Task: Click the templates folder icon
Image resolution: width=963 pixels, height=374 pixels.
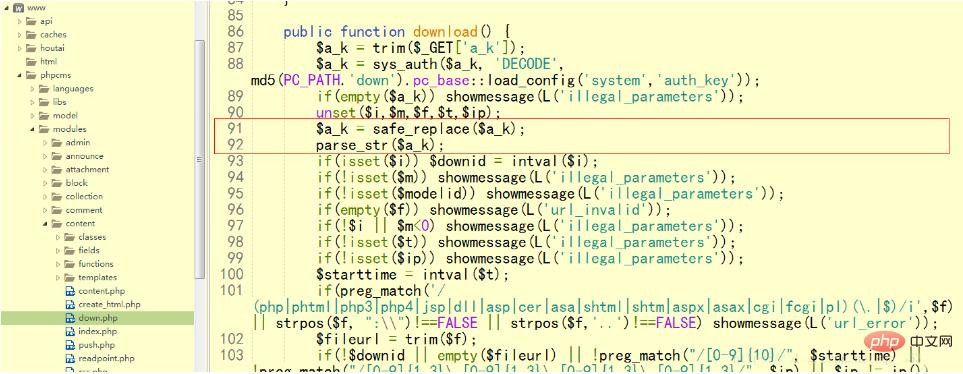Action: (69, 278)
